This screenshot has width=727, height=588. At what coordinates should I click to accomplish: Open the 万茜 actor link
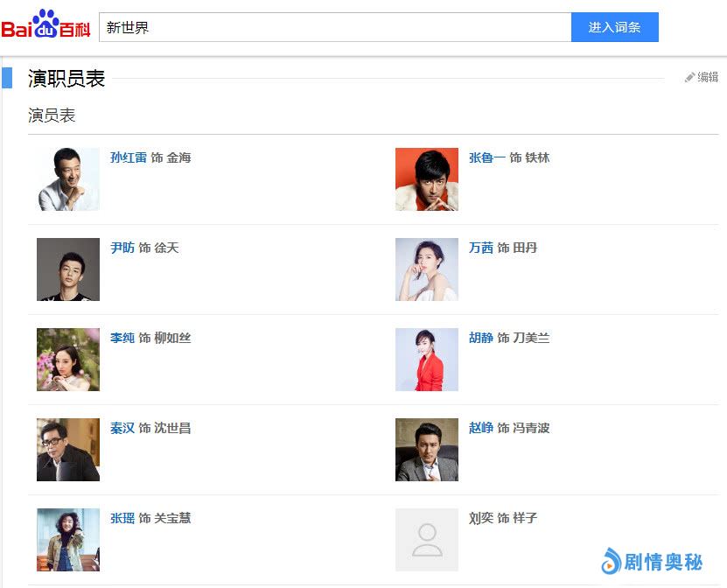coord(481,248)
